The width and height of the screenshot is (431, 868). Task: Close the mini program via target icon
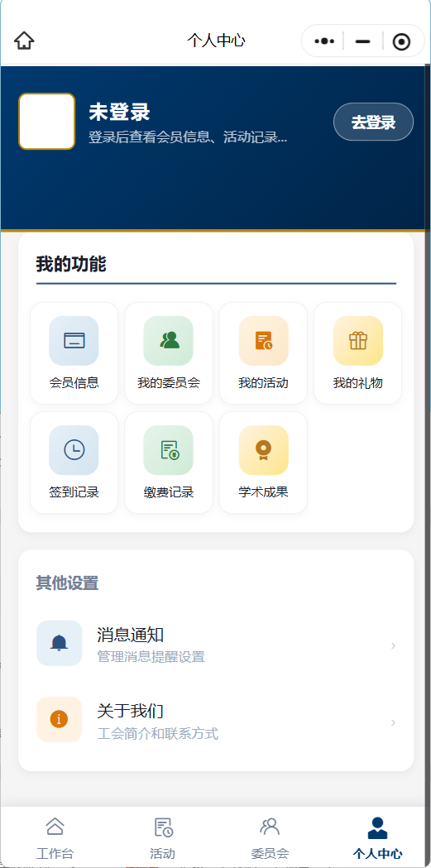(x=401, y=41)
